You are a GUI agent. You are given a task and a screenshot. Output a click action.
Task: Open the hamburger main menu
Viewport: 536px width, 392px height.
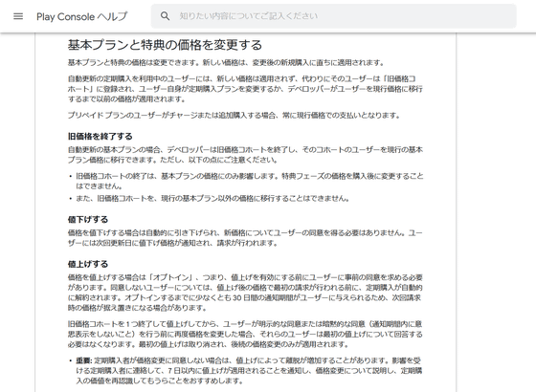coord(18,16)
